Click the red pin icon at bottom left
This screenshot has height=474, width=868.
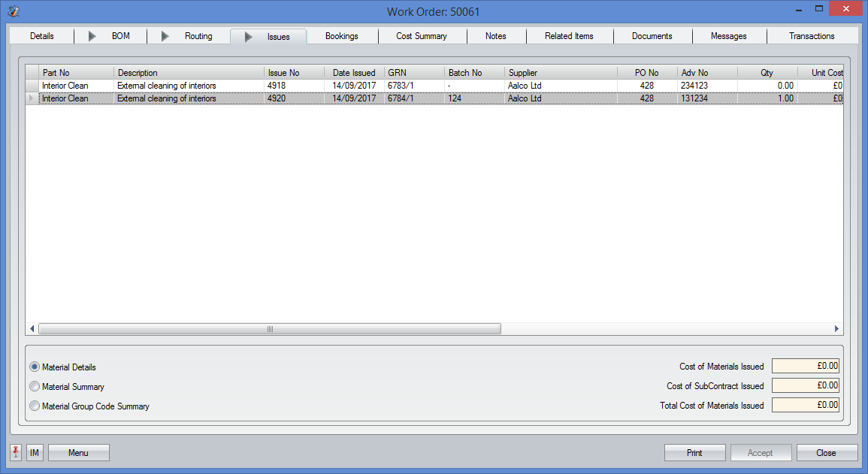pyautogui.click(x=16, y=452)
